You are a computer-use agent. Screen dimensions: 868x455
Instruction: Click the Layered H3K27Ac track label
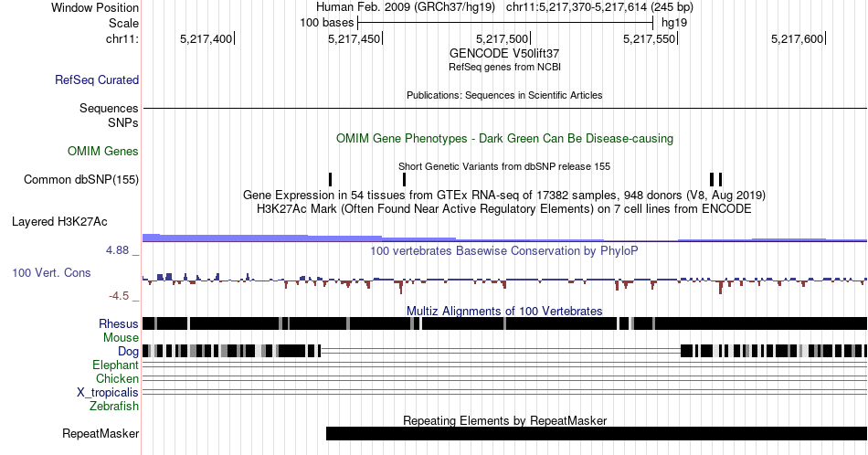tap(59, 221)
